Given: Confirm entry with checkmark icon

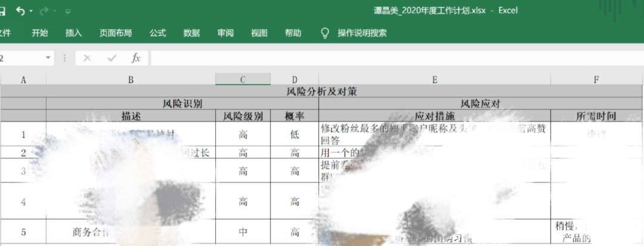Looking at the screenshot, I should pos(112,58).
